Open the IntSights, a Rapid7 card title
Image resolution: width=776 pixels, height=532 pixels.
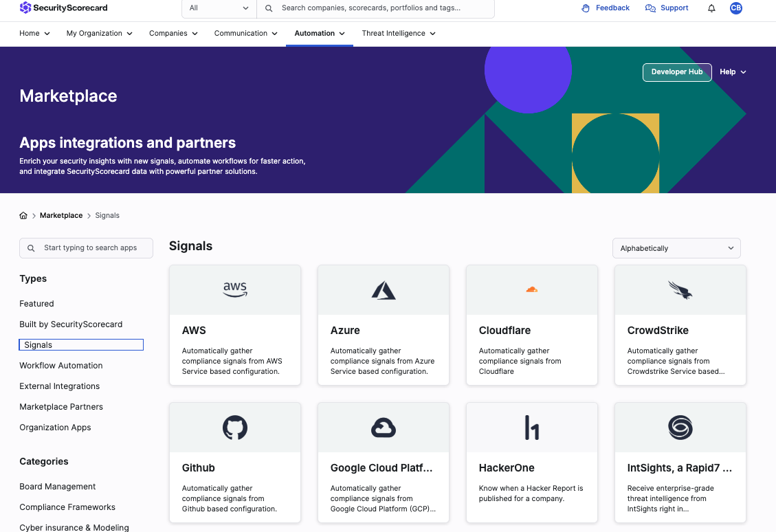[x=679, y=467]
